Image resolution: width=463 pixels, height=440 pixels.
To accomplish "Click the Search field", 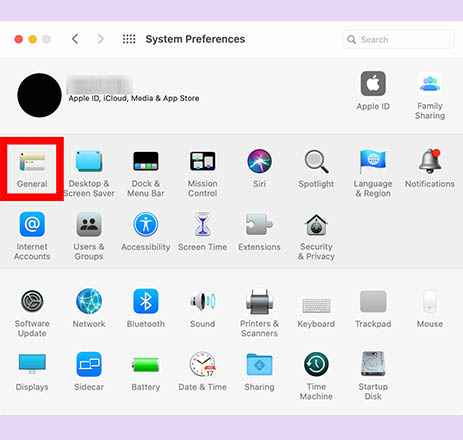I will coord(398,39).
